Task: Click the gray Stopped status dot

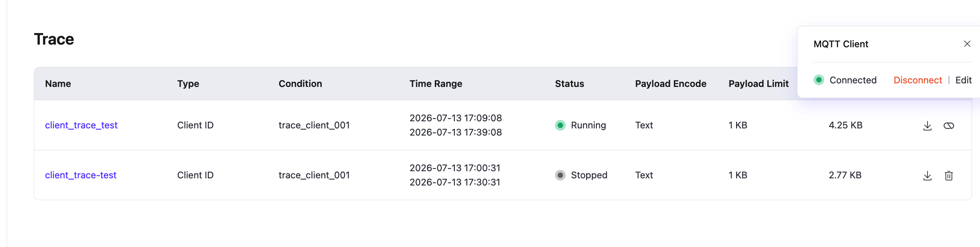Action: (x=560, y=175)
